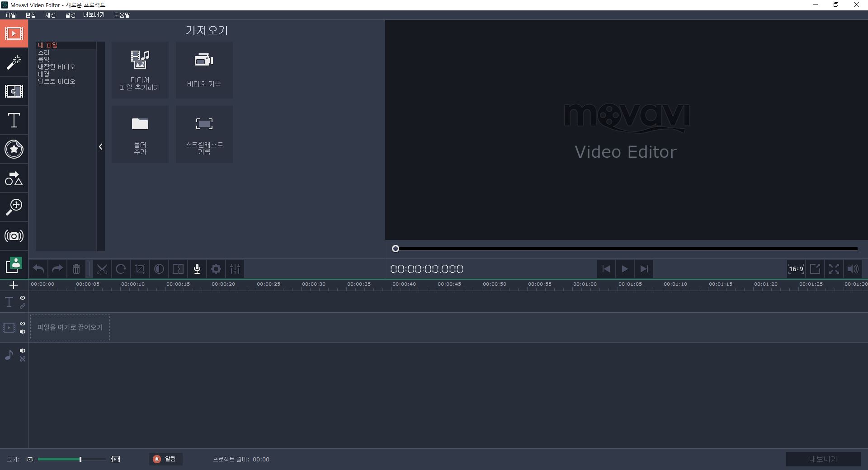The height and width of the screenshot is (470, 868).
Task: Click 비디오 기록 tile
Action: (x=204, y=70)
